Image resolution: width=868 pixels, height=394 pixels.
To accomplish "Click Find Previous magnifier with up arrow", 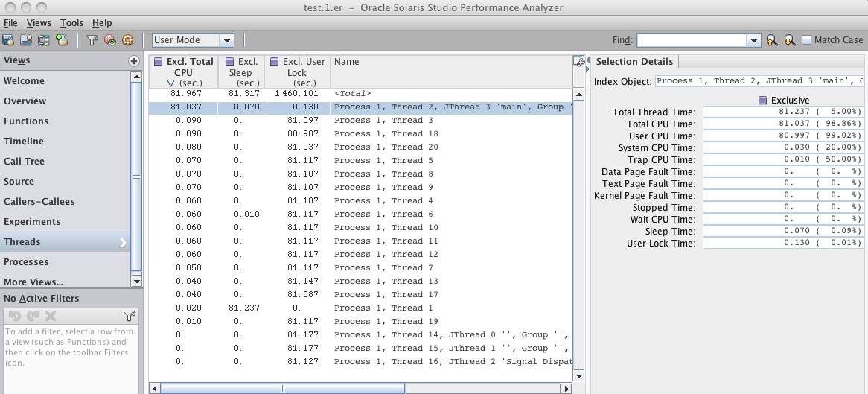I will click(x=772, y=40).
